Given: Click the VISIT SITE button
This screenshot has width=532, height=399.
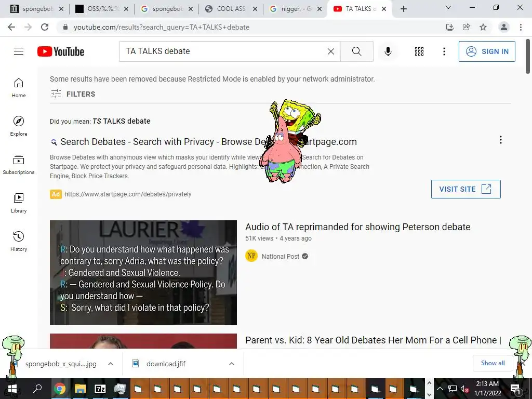Looking at the screenshot, I should [466, 189].
